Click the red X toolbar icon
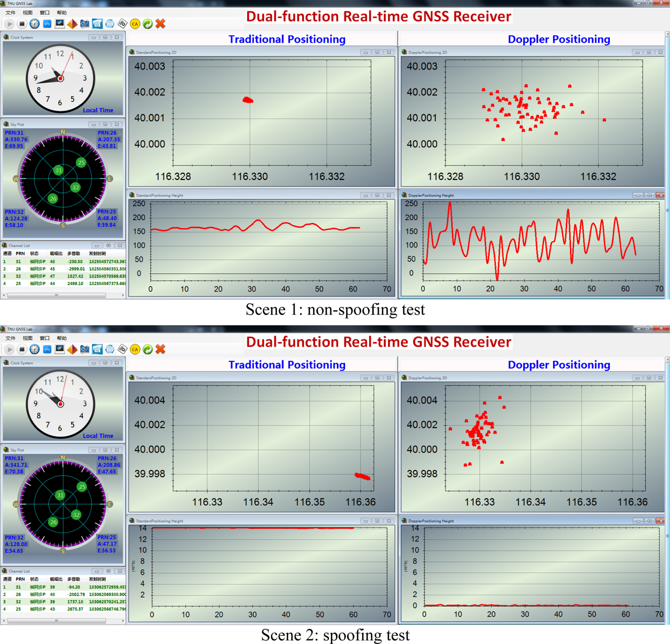 160,23
